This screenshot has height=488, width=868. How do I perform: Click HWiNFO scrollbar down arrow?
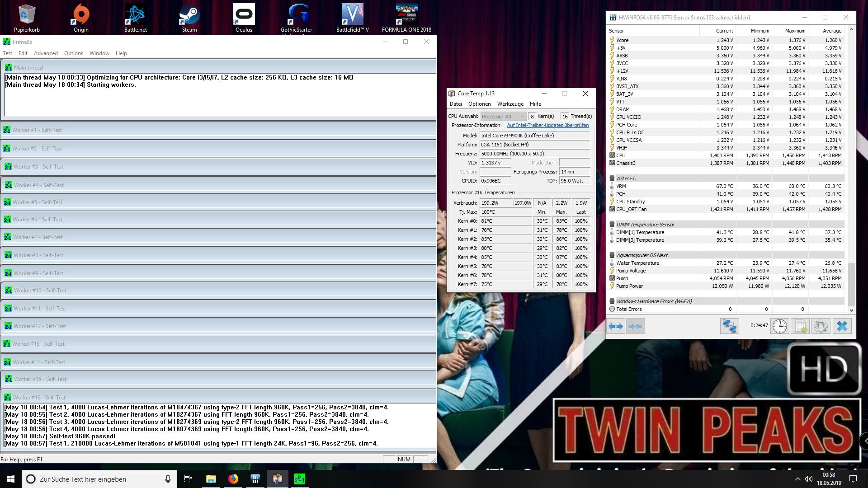click(x=851, y=310)
